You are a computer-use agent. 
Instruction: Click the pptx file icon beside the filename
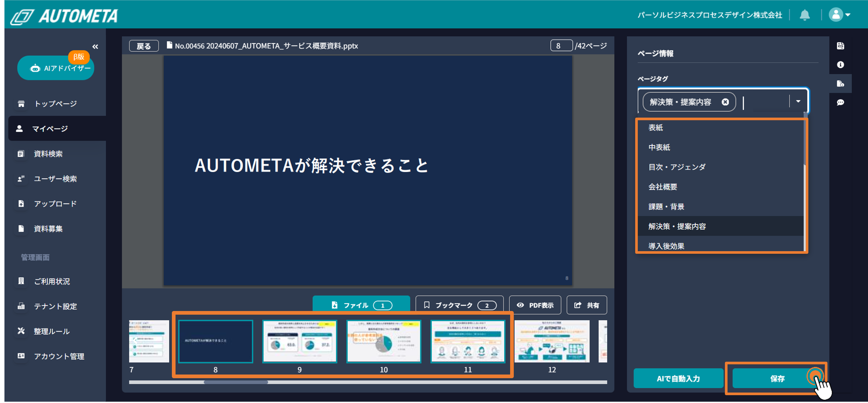(170, 45)
